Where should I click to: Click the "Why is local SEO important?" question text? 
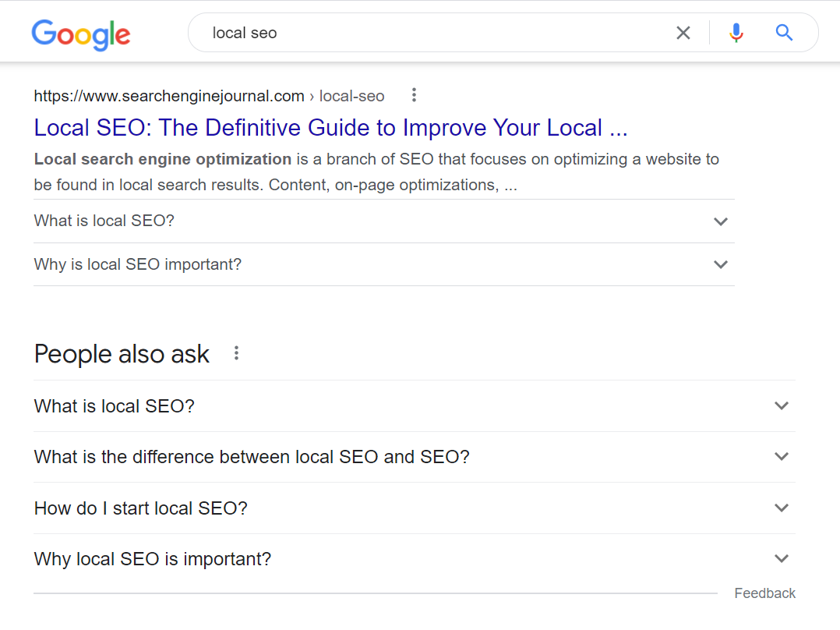point(138,264)
